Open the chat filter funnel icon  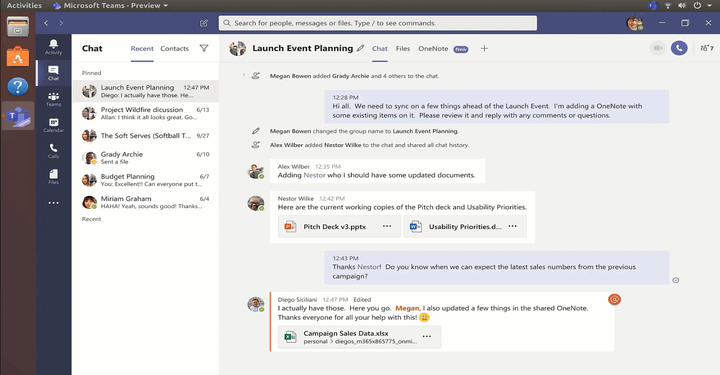click(x=204, y=48)
